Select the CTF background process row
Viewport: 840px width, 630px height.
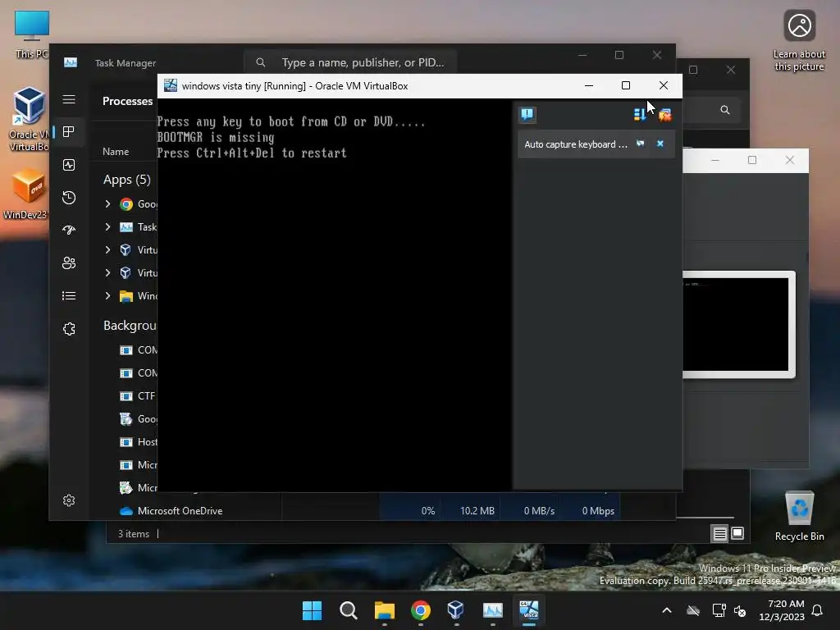[x=138, y=396]
